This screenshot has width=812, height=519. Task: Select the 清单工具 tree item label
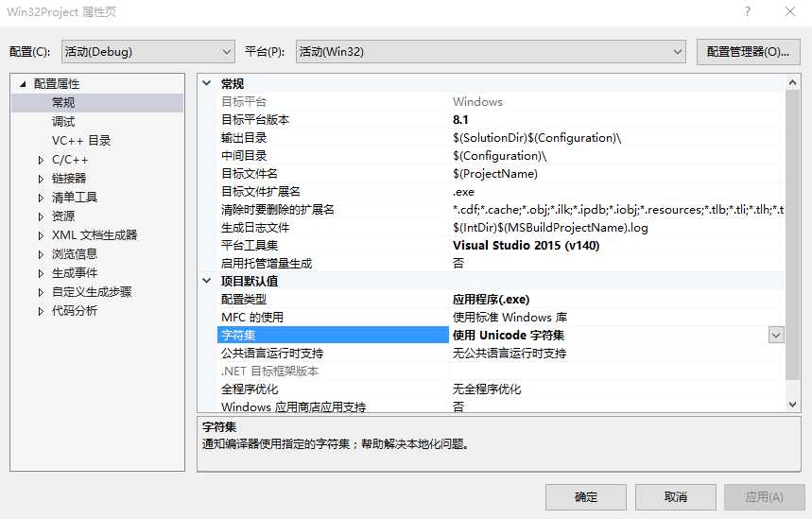75,198
